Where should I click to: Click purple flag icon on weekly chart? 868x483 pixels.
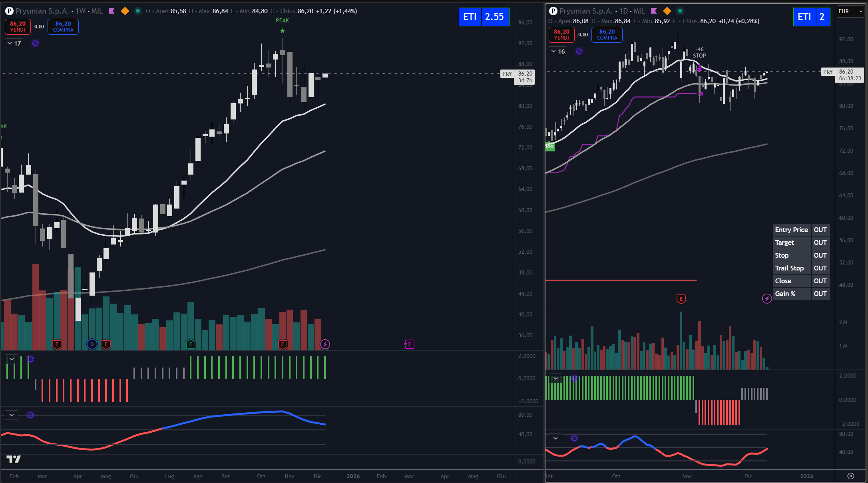(x=112, y=11)
